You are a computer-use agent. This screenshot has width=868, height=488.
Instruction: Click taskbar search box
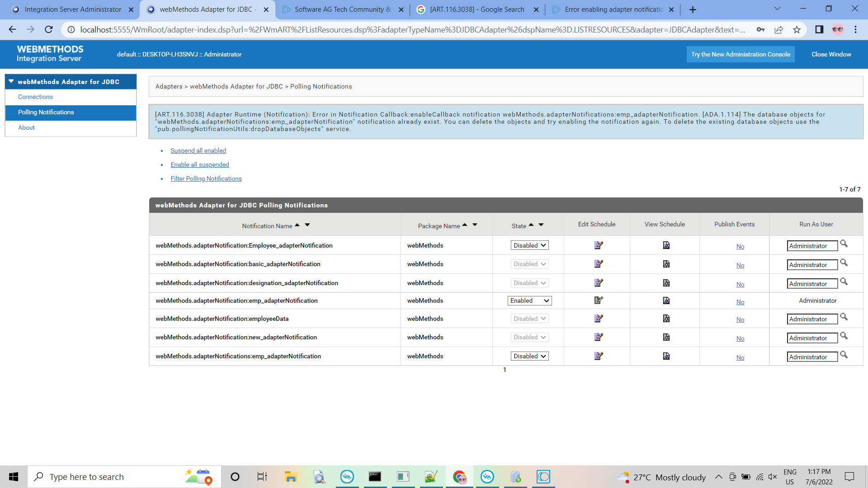click(124, 477)
